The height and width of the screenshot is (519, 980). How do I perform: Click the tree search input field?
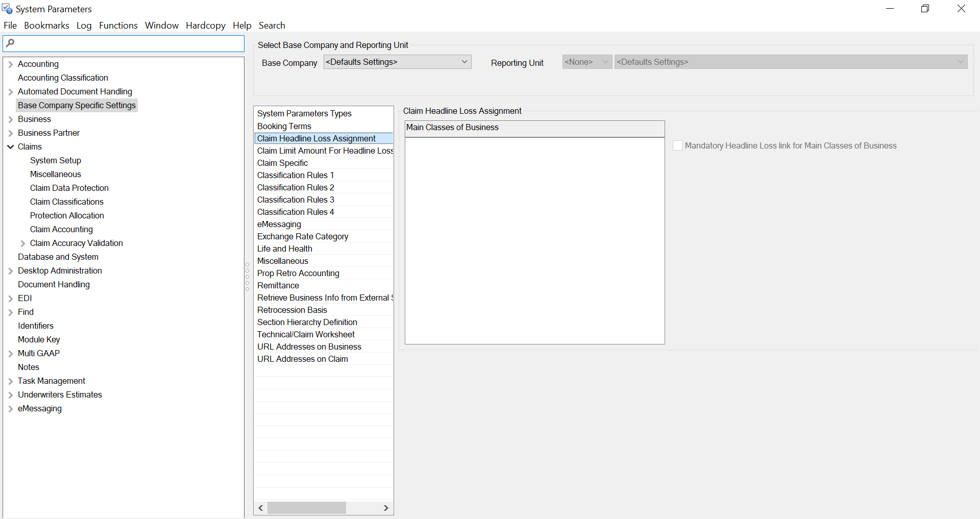(128, 43)
